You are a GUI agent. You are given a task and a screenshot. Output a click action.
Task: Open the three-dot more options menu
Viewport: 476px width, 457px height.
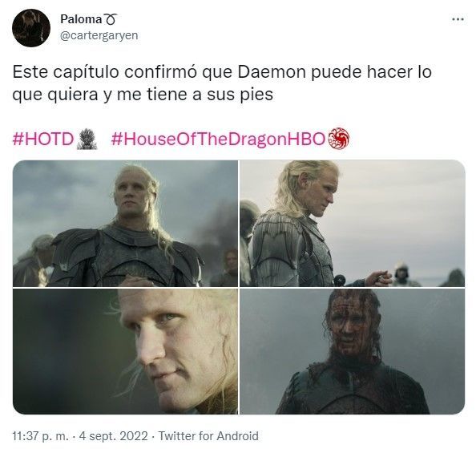[x=458, y=19]
